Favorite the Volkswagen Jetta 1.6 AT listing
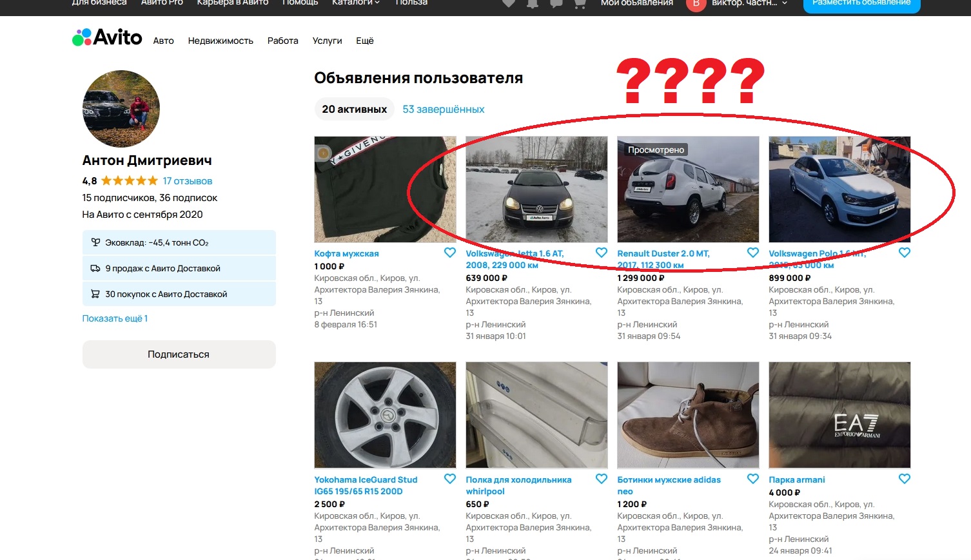 coord(602,253)
